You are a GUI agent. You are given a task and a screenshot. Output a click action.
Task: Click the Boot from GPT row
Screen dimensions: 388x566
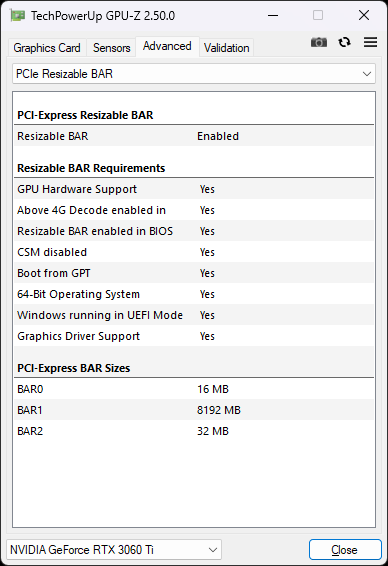194,273
